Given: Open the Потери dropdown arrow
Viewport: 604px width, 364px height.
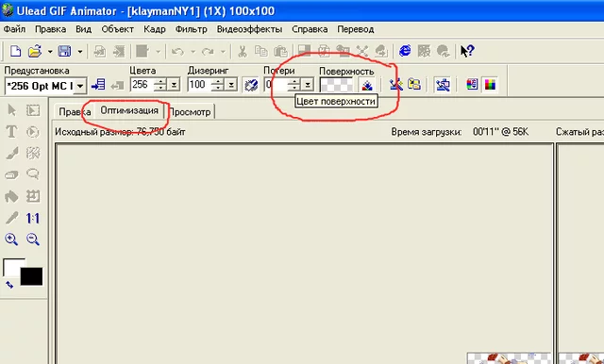Looking at the screenshot, I should [308, 85].
